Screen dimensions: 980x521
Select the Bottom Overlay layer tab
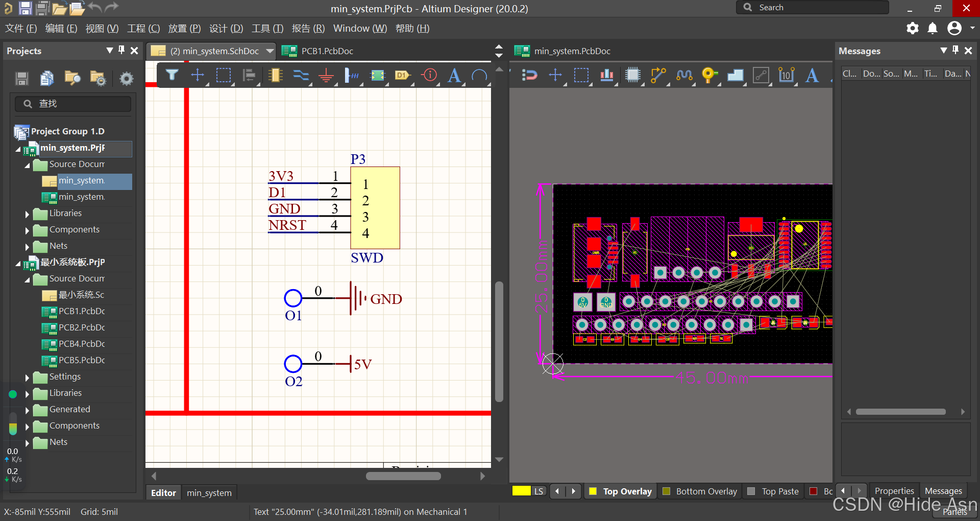(700, 491)
